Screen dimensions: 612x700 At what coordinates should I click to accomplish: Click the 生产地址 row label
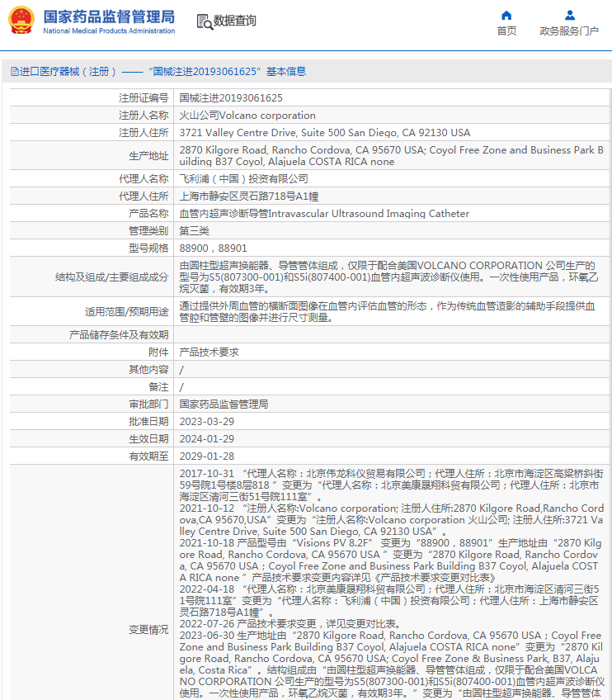click(x=148, y=156)
